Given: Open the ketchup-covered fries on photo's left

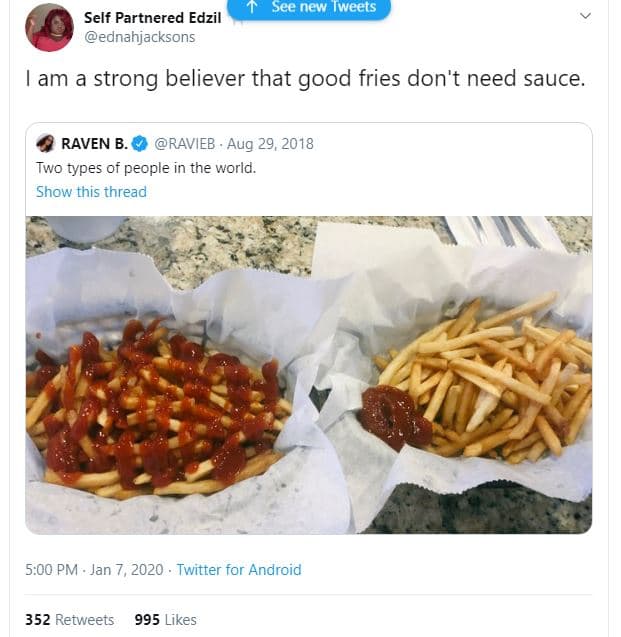Looking at the screenshot, I should 160,410.
